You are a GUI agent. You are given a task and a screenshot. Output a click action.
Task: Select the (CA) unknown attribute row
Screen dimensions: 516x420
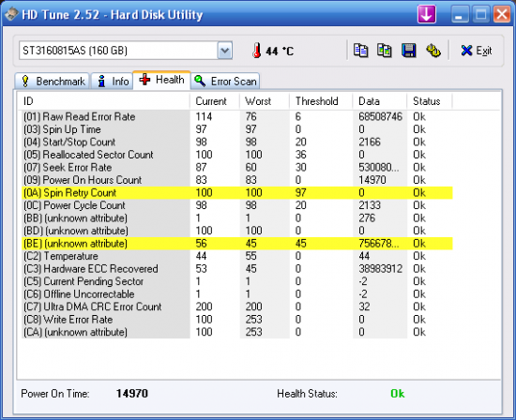[x=237, y=332]
